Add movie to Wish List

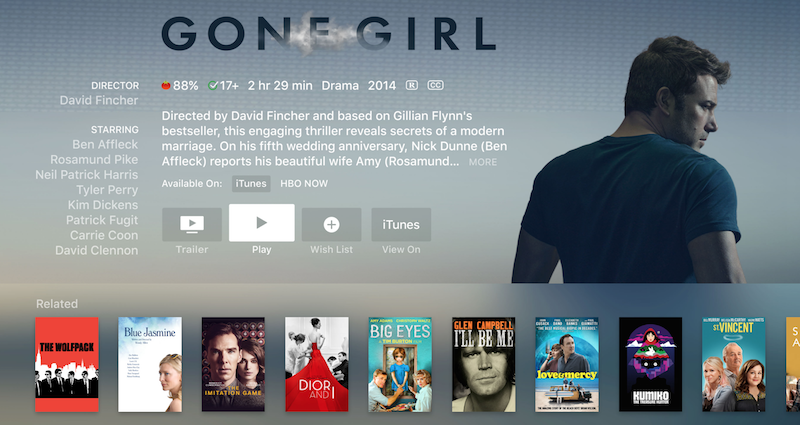(332, 224)
